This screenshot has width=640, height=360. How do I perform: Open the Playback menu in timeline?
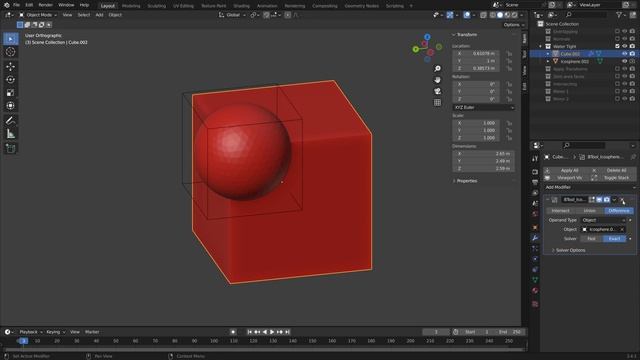tap(31, 332)
